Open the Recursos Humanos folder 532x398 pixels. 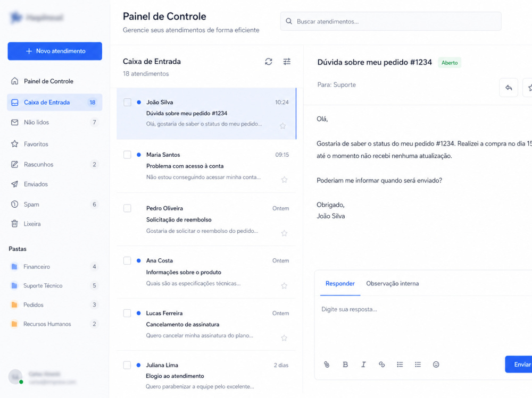(55, 324)
